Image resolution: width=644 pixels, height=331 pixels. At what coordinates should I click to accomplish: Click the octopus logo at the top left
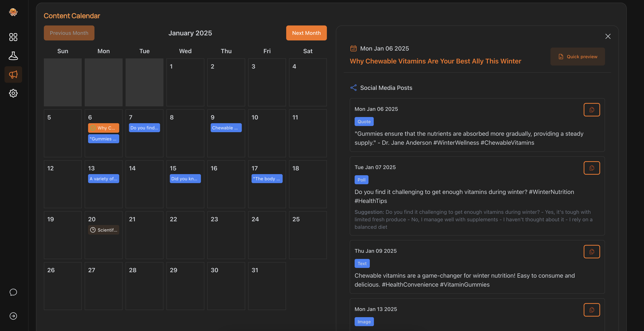tap(13, 12)
